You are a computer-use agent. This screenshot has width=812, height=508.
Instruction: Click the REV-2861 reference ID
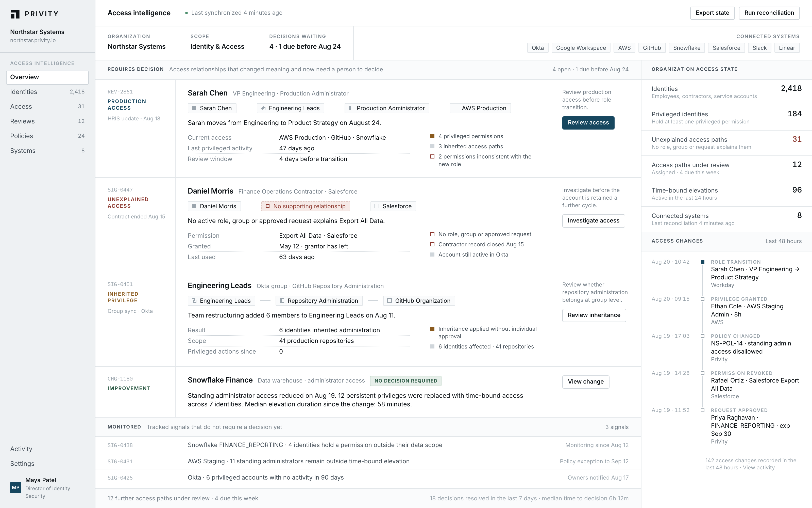pyautogui.click(x=120, y=92)
